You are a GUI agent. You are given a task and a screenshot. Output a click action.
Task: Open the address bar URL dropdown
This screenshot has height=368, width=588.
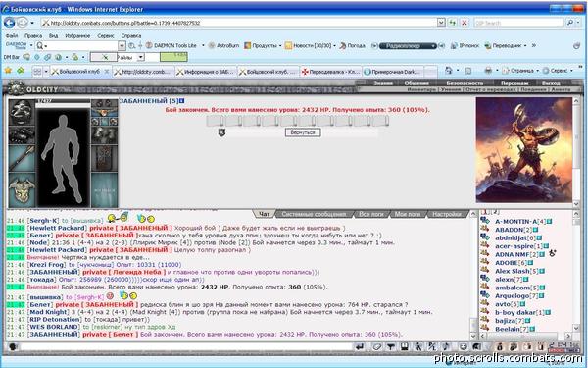pos(441,23)
